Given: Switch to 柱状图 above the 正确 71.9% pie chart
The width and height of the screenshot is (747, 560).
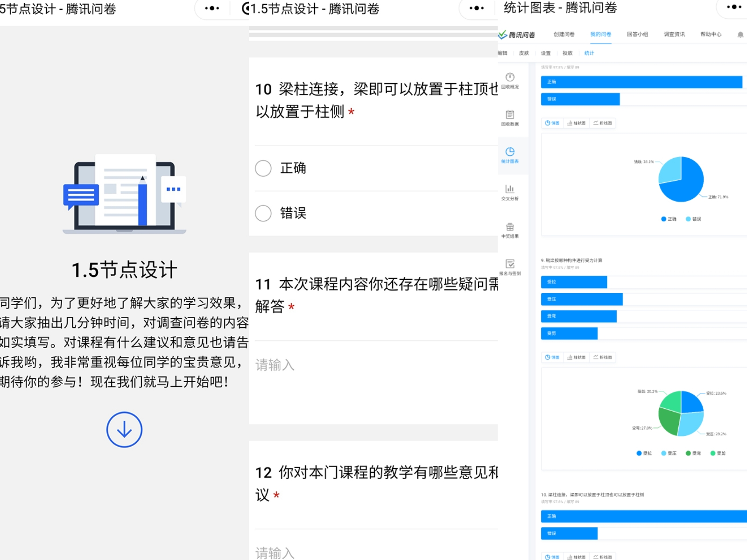Looking at the screenshot, I should [x=576, y=123].
